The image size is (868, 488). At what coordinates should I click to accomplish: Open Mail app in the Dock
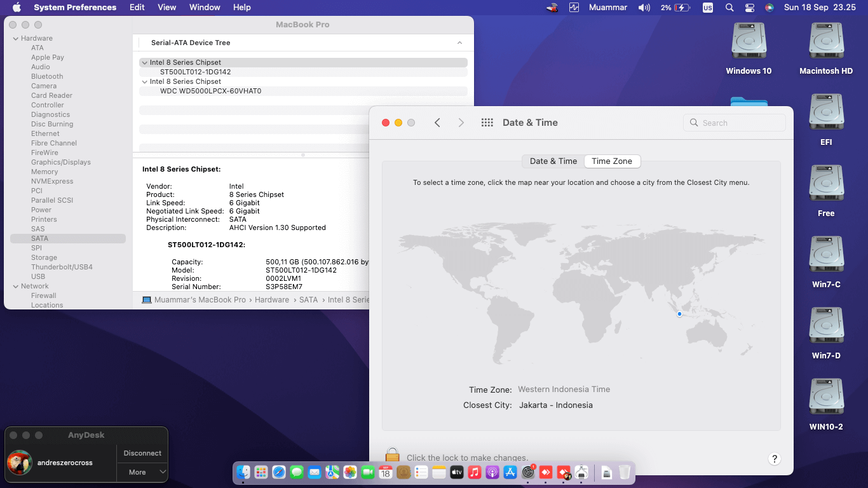(x=315, y=472)
